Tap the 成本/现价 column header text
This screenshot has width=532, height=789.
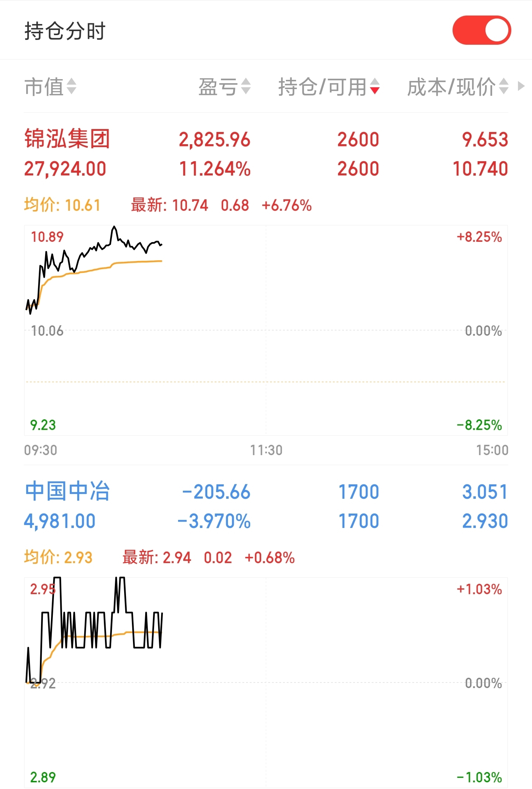pos(451,87)
